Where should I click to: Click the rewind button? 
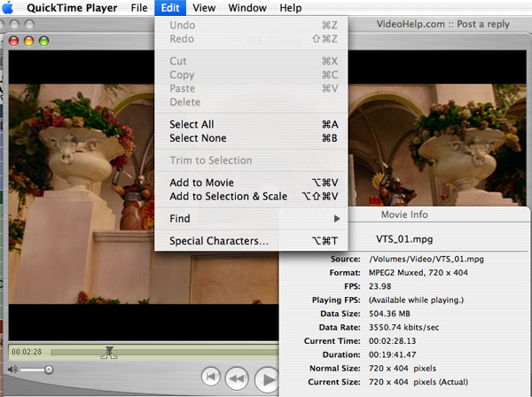click(x=237, y=378)
